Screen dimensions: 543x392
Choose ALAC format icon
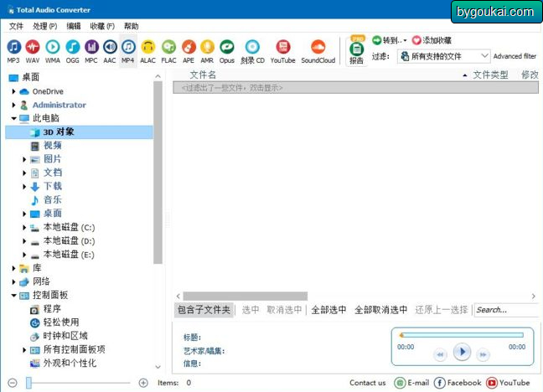point(147,51)
